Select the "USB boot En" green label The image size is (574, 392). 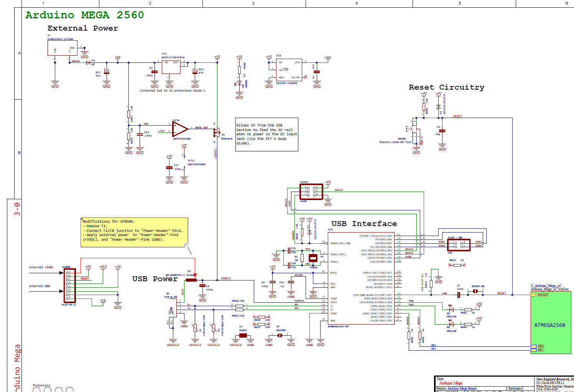[x=423, y=282]
